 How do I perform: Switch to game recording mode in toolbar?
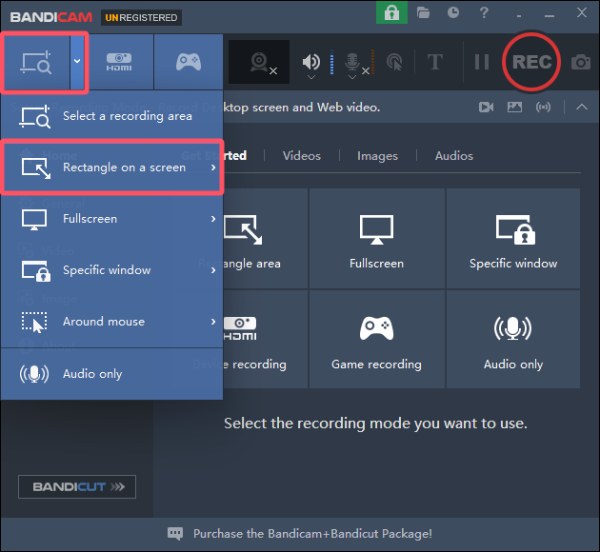pos(188,62)
